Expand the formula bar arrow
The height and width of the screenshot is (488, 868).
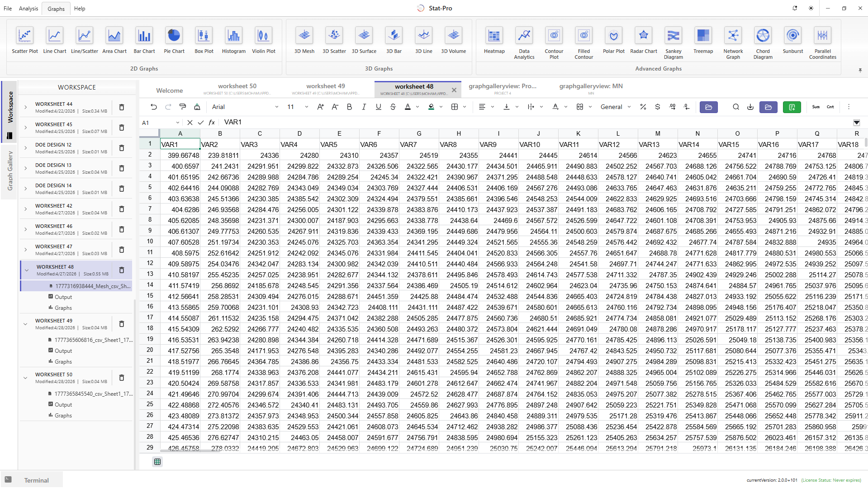(856, 123)
